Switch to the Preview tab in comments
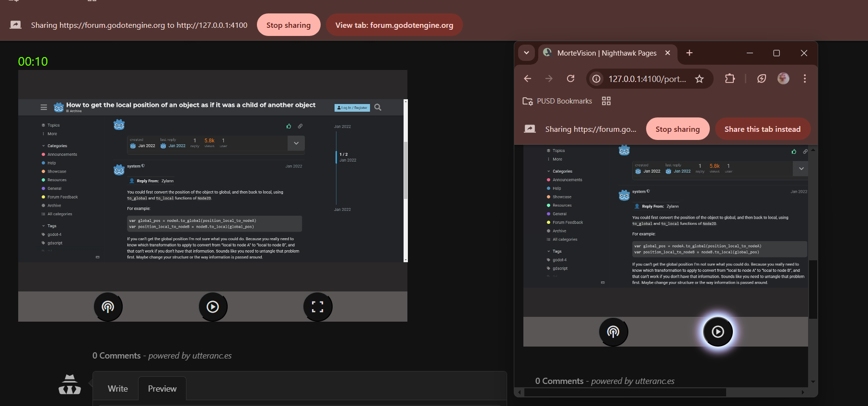This screenshot has width=868, height=406. pyautogui.click(x=162, y=389)
